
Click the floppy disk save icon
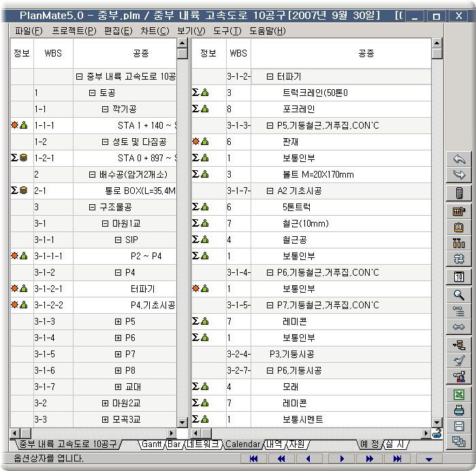(459, 426)
